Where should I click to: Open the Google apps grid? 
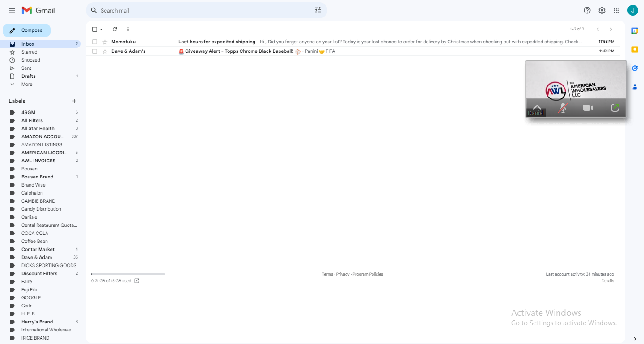click(x=617, y=10)
